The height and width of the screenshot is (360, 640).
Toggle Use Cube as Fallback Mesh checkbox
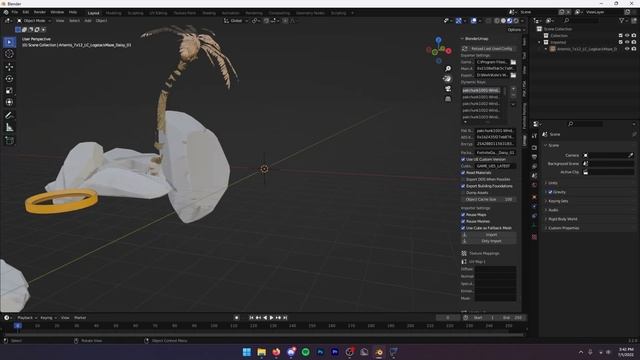(463, 228)
